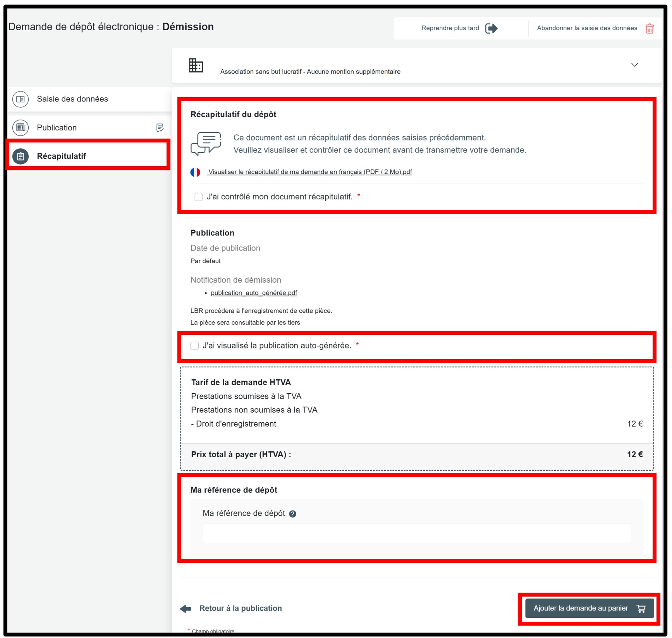The height and width of the screenshot is (638, 672).
Task: Expand the association details chevron
Action: click(634, 65)
